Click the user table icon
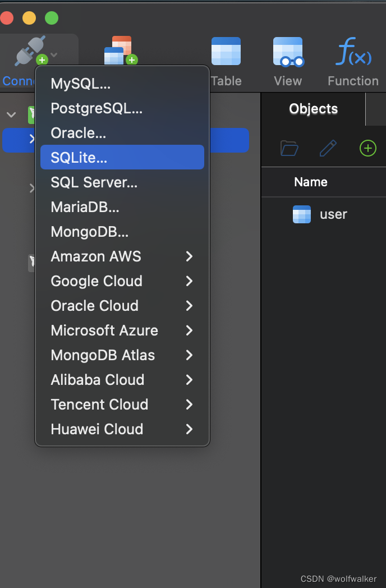This screenshot has width=386, height=588. 302,214
